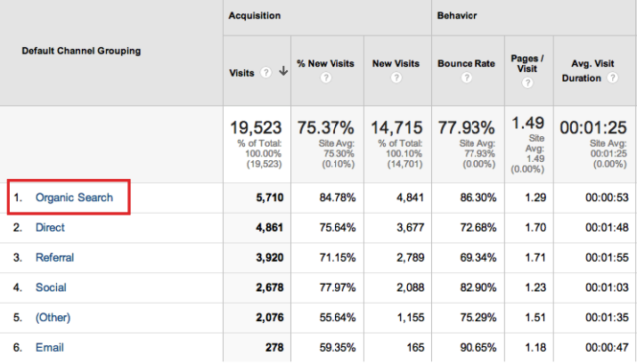Click Email % new visits 59.35%
Image resolution: width=637 pixels, height=364 pixels.
coord(337,348)
